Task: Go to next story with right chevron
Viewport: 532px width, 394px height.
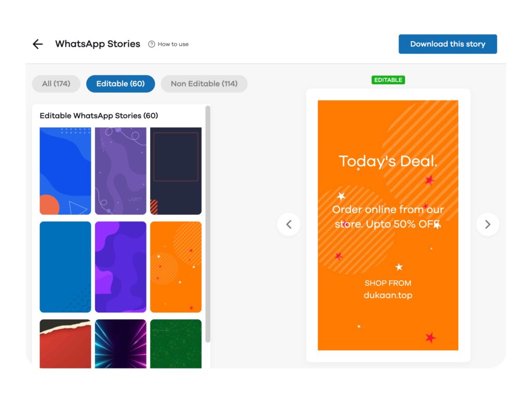Action: (x=487, y=225)
